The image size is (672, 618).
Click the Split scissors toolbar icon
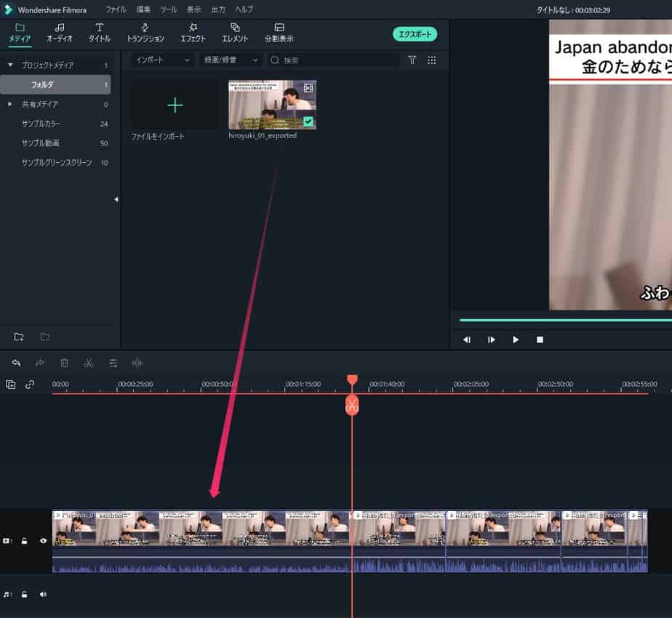(89, 363)
